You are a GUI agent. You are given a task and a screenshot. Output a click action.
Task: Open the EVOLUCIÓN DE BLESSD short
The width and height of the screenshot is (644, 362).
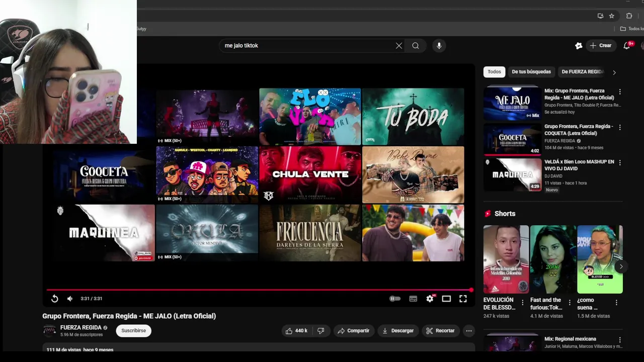point(506,259)
